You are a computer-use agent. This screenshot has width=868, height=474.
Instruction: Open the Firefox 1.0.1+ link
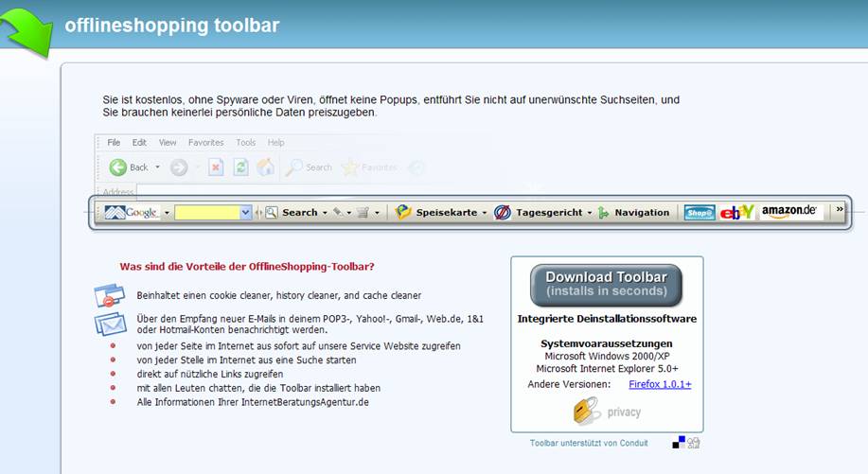660,384
